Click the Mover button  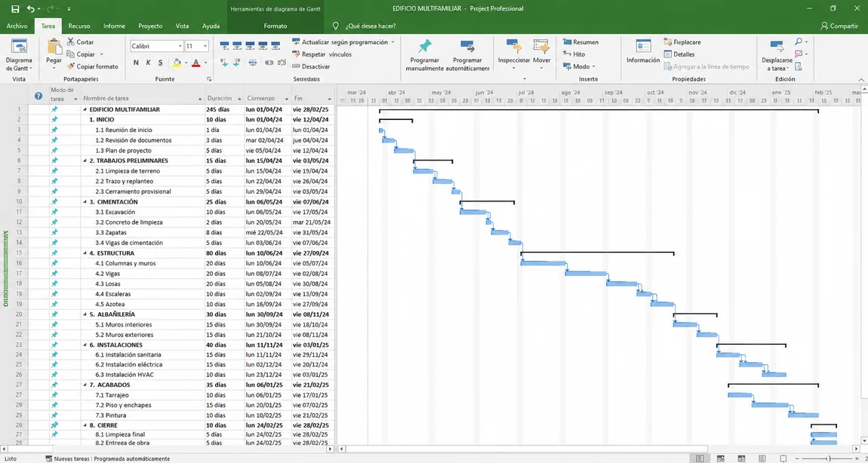541,54
